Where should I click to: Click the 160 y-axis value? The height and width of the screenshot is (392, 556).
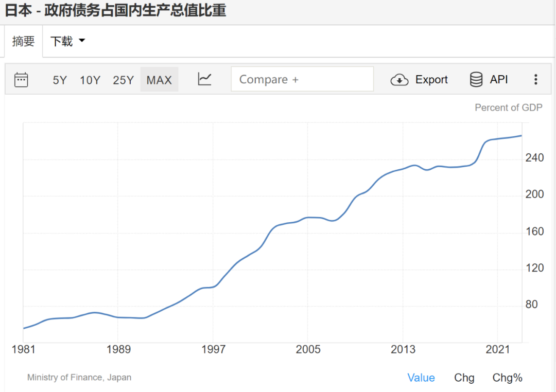click(x=534, y=231)
